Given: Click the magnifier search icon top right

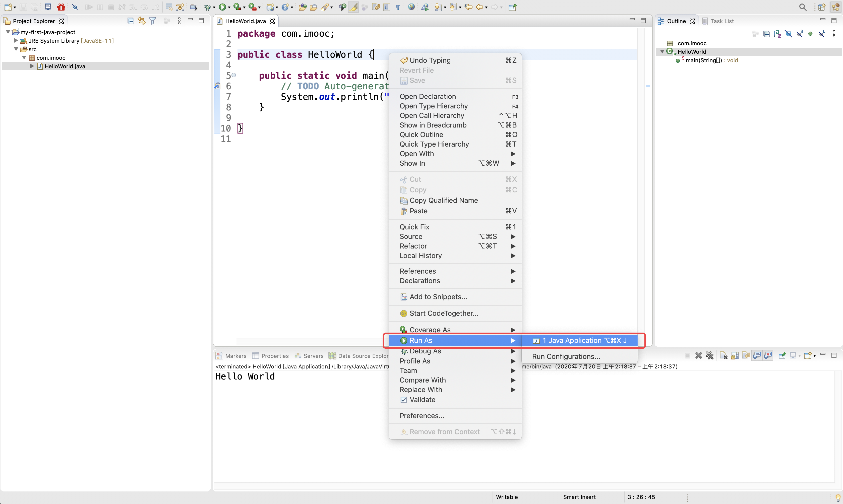Looking at the screenshot, I should point(803,7).
